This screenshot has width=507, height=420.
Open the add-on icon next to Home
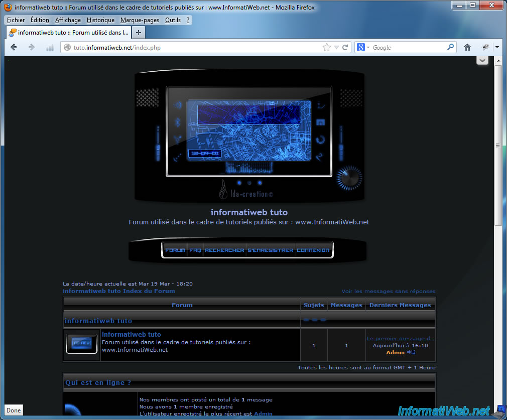point(485,48)
